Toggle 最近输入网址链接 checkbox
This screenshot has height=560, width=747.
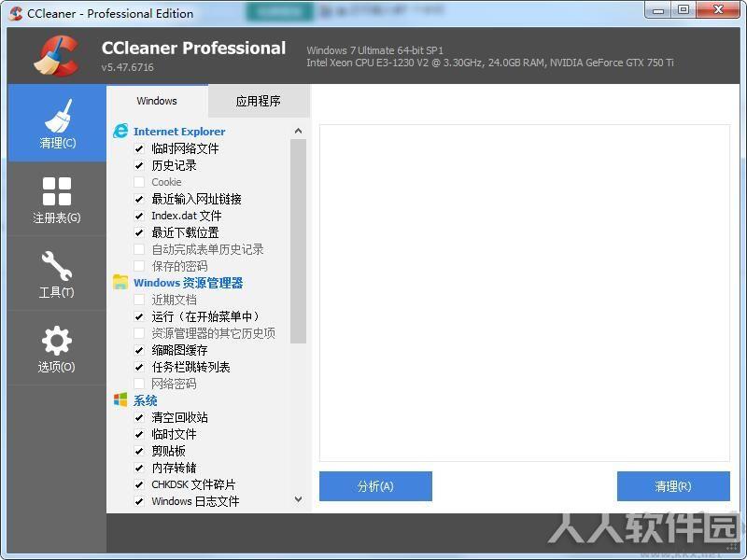(139, 199)
